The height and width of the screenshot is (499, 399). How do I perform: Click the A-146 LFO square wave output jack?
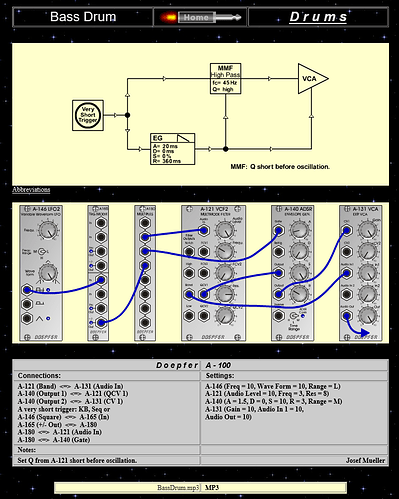point(27,290)
